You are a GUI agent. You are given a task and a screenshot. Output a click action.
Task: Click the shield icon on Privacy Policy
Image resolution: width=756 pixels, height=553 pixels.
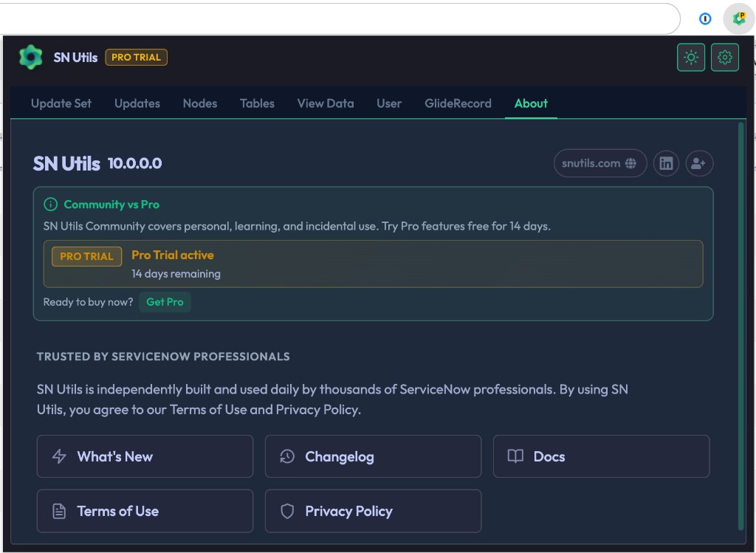point(288,511)
